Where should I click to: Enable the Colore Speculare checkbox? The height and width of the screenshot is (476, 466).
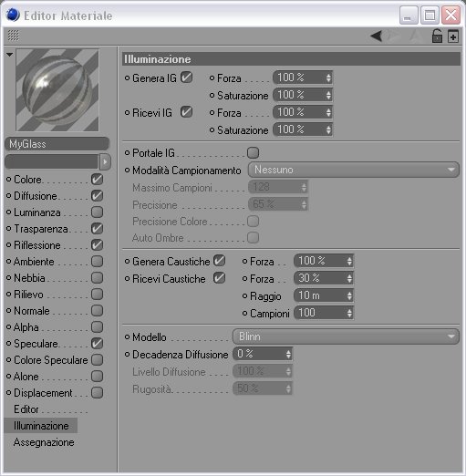(x=97, y=360)
